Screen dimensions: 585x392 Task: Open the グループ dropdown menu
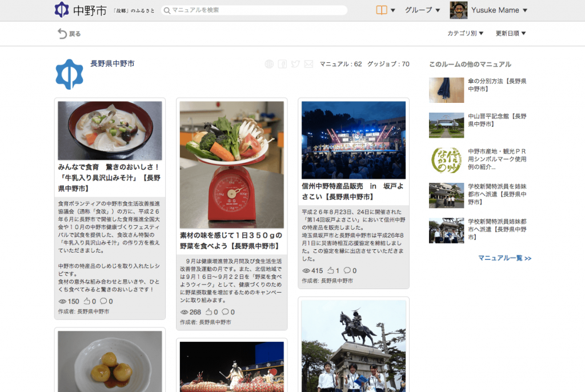(x=422, y=10)
